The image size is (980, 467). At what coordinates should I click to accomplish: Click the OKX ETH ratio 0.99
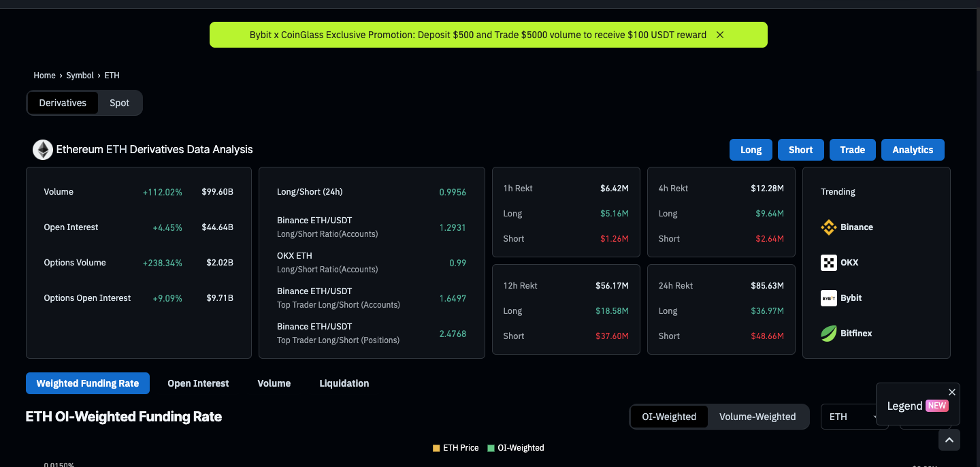click(457, 263)
